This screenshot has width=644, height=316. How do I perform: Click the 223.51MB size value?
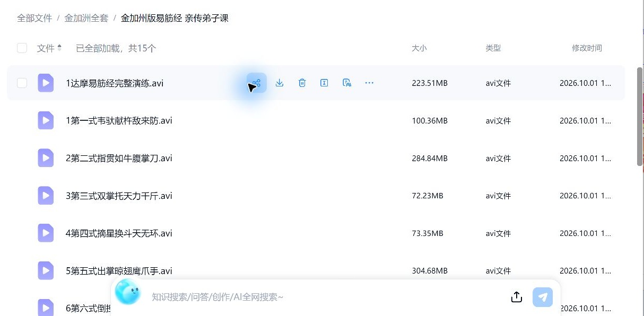(x=430, y=83)
